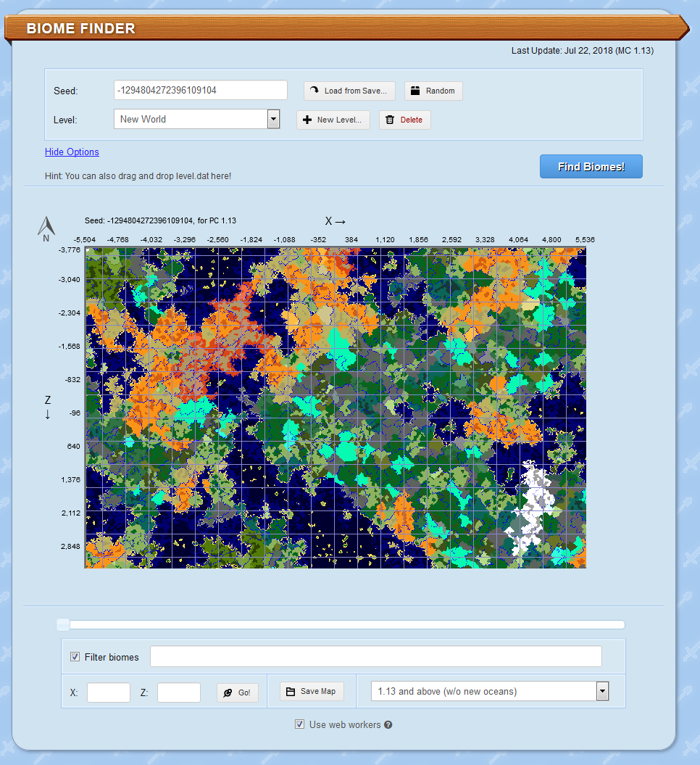Click the Seed input field

click(200, 90)
